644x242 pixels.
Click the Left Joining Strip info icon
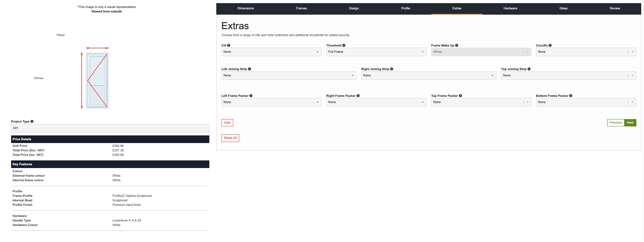pyautogui.click(x=250, y=69)
